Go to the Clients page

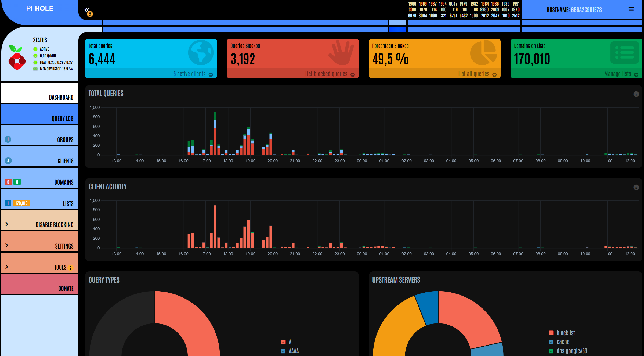40,156
